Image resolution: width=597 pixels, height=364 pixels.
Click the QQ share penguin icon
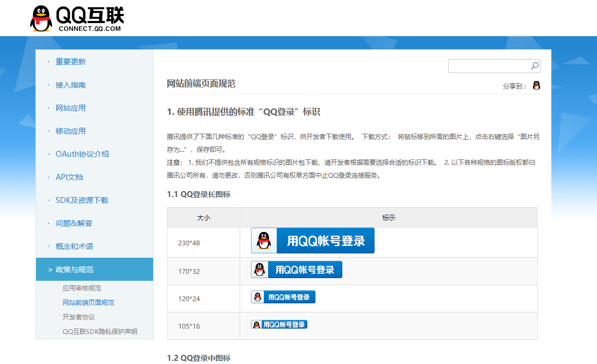tap(536, 85)
